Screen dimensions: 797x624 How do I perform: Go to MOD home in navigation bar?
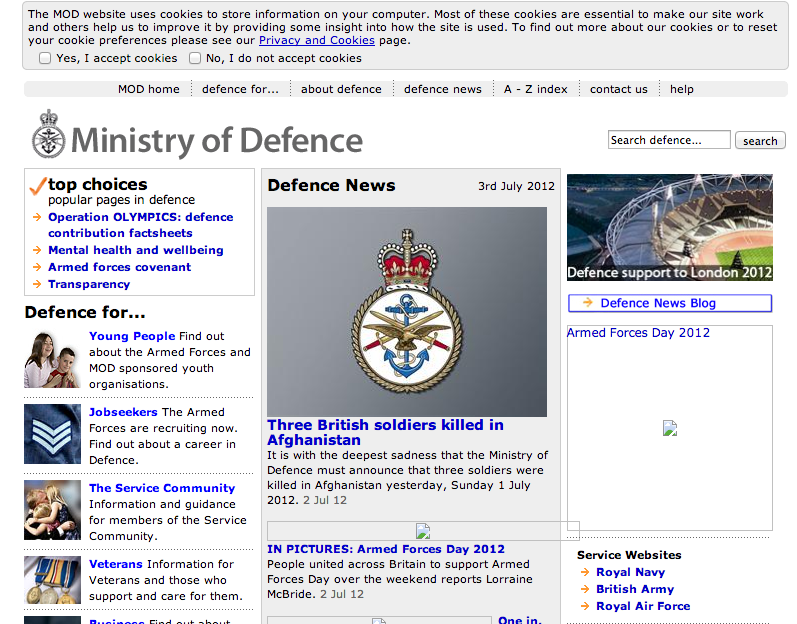click(x=149, y=89)
